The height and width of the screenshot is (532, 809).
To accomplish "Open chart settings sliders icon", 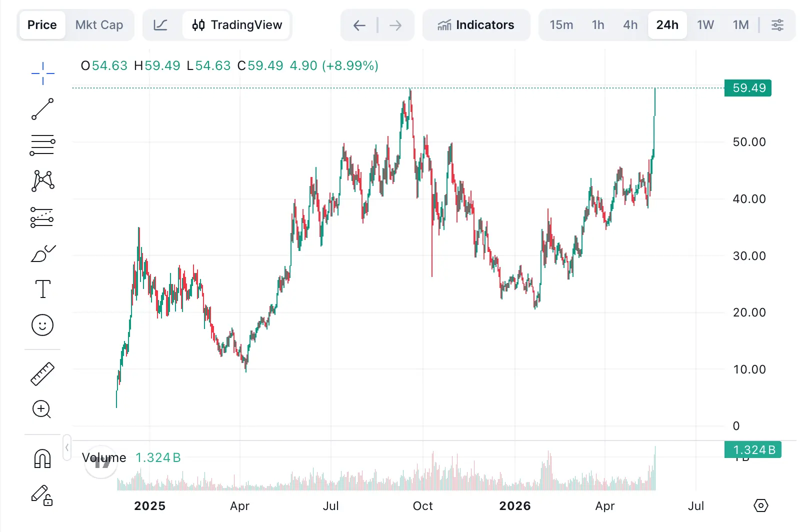I will 777,25.
